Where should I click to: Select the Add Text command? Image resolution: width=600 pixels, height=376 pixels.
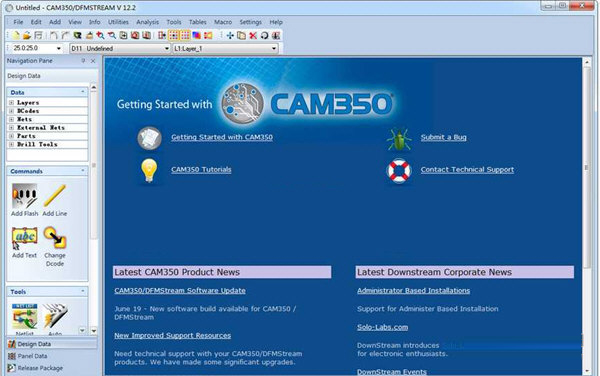[24, 243]
